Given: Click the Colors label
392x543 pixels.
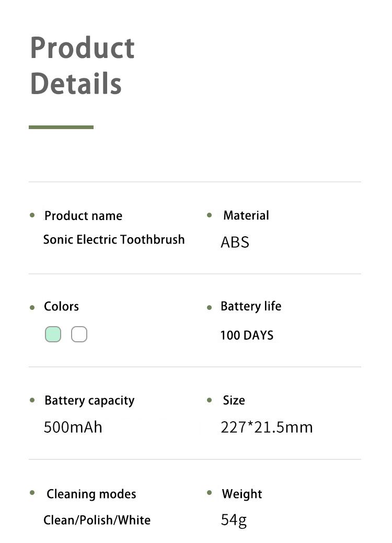Looking at the screenshot, I should pos(61,306).
